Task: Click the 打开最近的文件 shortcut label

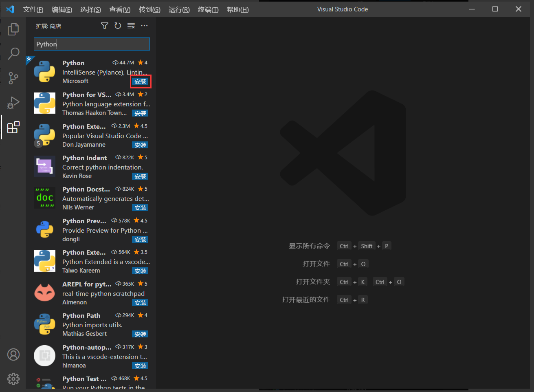Action: [x=306, y=300]
